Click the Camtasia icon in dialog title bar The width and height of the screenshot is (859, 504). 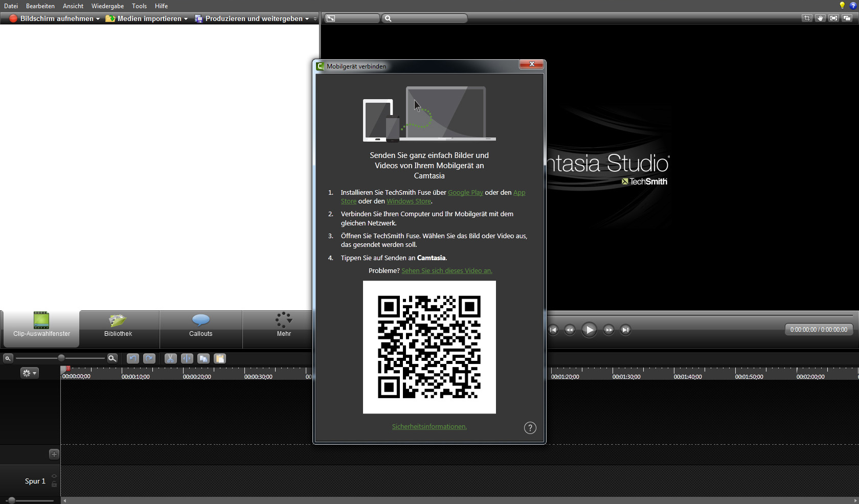[x=320, y=66]
